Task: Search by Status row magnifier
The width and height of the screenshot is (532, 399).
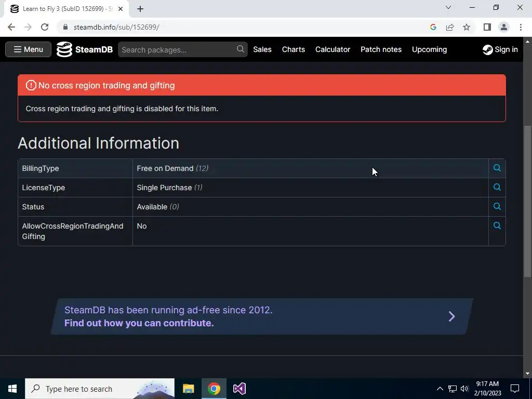Action: tap(497, 206)
